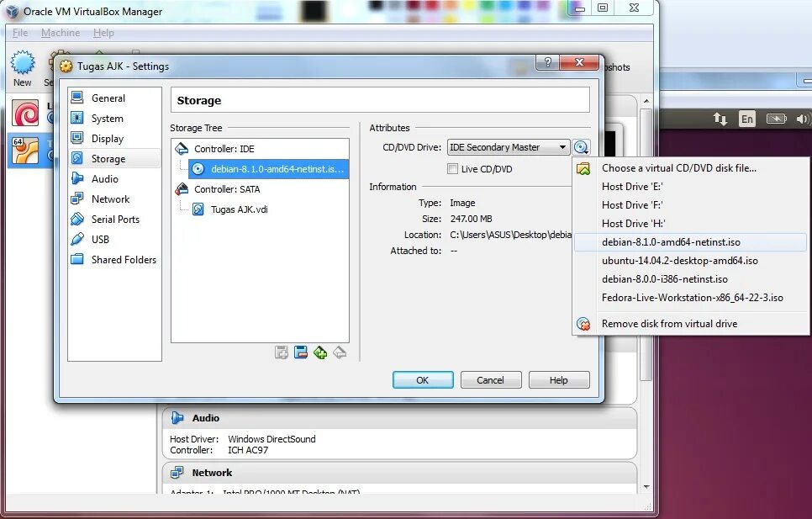812x519 pixels.
Task: Open the Help menu in VirtualBox Manager
Action: [103, 33]
